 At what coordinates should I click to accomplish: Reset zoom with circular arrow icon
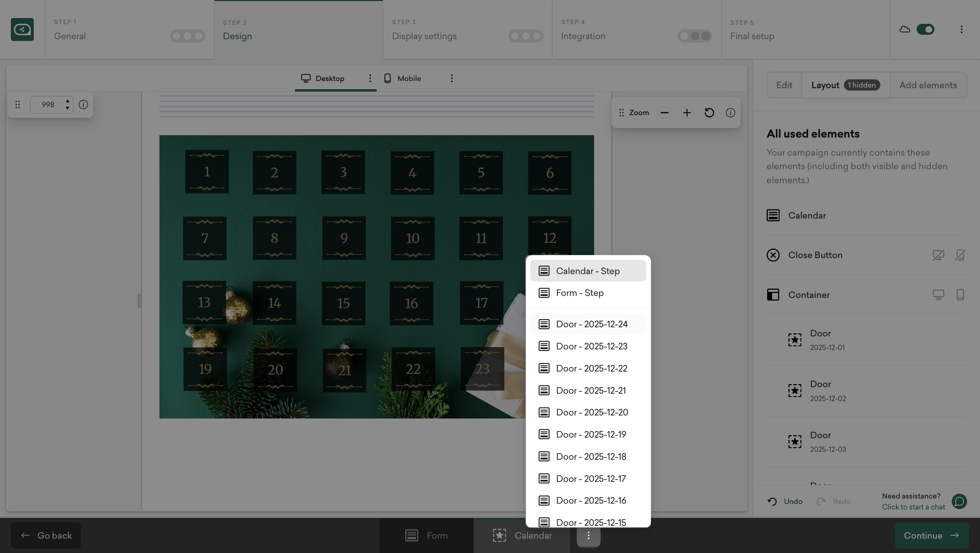point(709,113)
